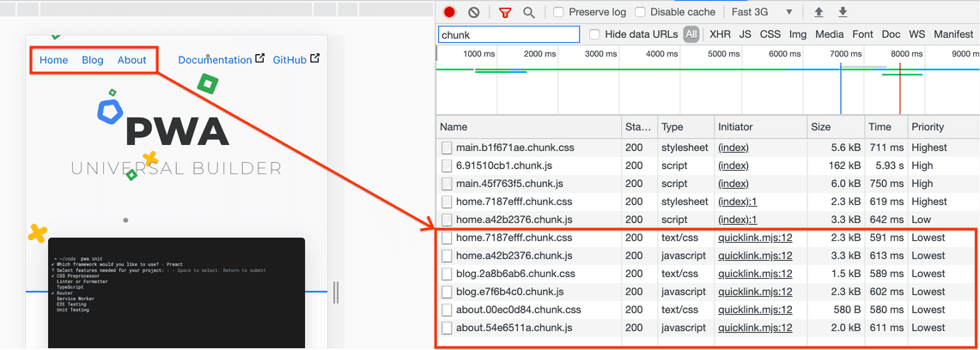The image size is (980, 350).
Task: Click the terminal screenshot showing pwa init
Action: 176,293
